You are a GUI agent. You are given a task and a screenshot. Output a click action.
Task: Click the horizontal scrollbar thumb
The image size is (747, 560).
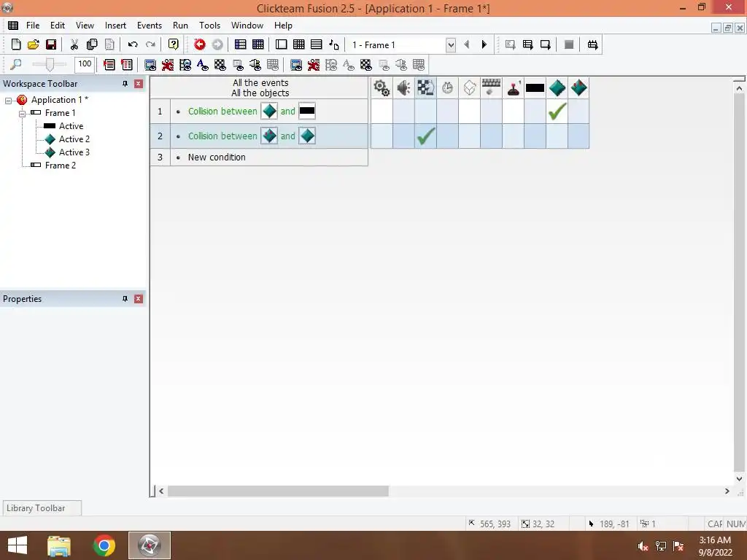(278, 491)
